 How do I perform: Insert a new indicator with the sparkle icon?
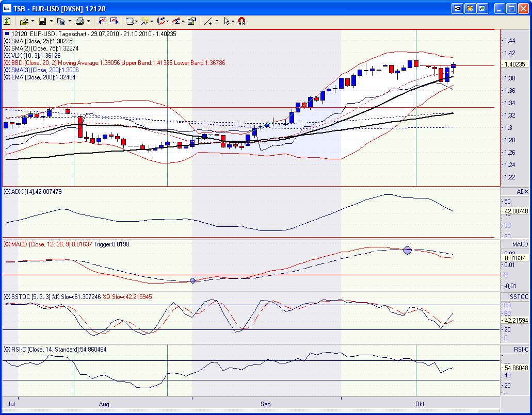click(x=144, y=21)
